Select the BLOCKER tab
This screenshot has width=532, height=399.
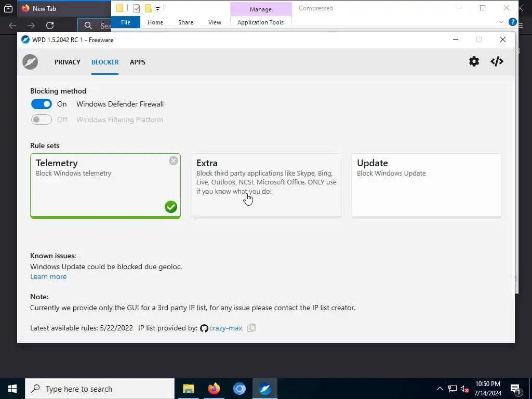tap(105, 62)
